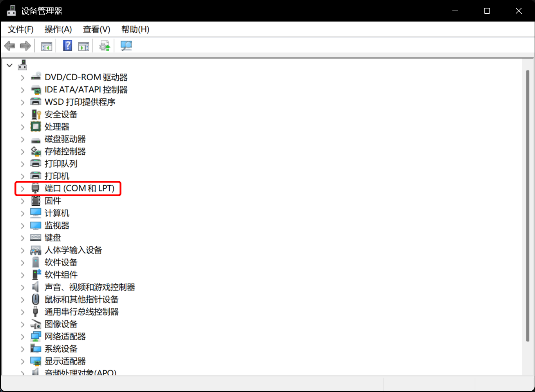The image size is (535, 392).
Task: Select 声音、视频和游戏控制器 in the tree
Action: click(x=90, y=287)
